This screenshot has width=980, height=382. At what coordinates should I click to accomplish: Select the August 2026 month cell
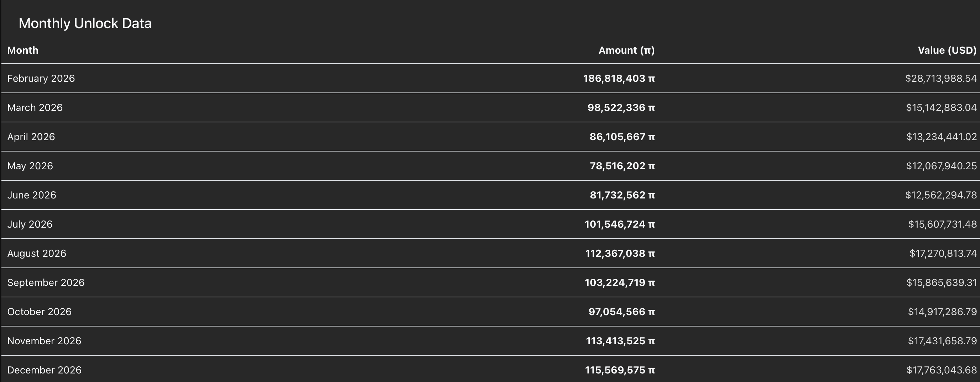[37, 254]
